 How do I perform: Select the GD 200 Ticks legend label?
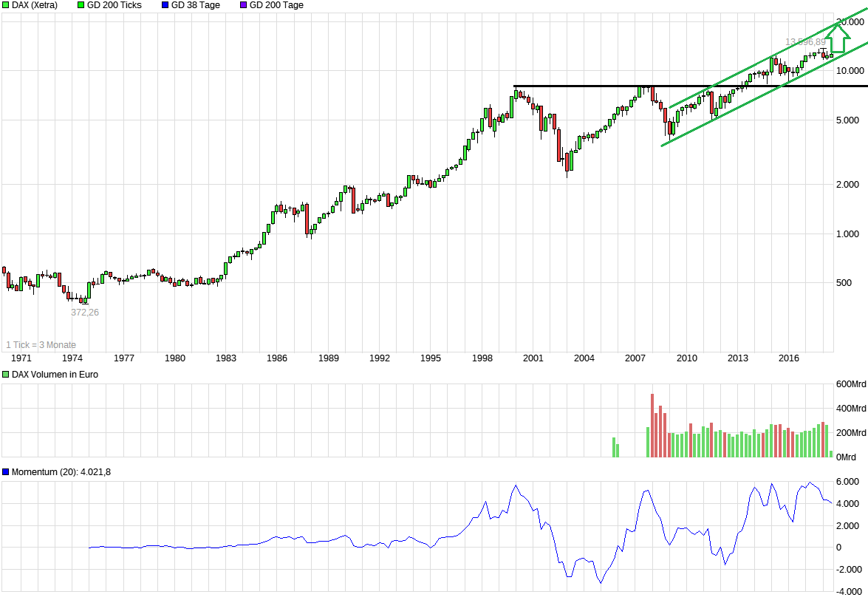[114, 5]
